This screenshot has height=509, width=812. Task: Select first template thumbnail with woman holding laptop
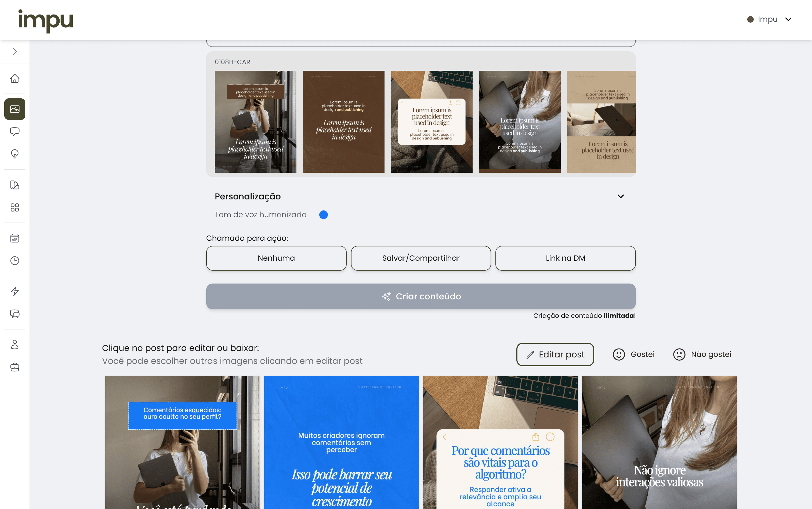256,122
